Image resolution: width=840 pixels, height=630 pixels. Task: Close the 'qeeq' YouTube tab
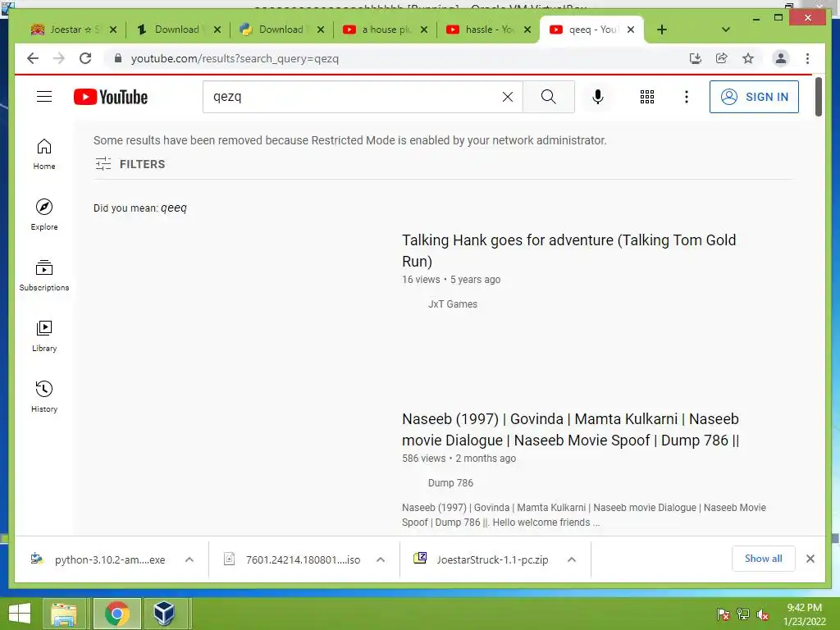tap(631, 30)
